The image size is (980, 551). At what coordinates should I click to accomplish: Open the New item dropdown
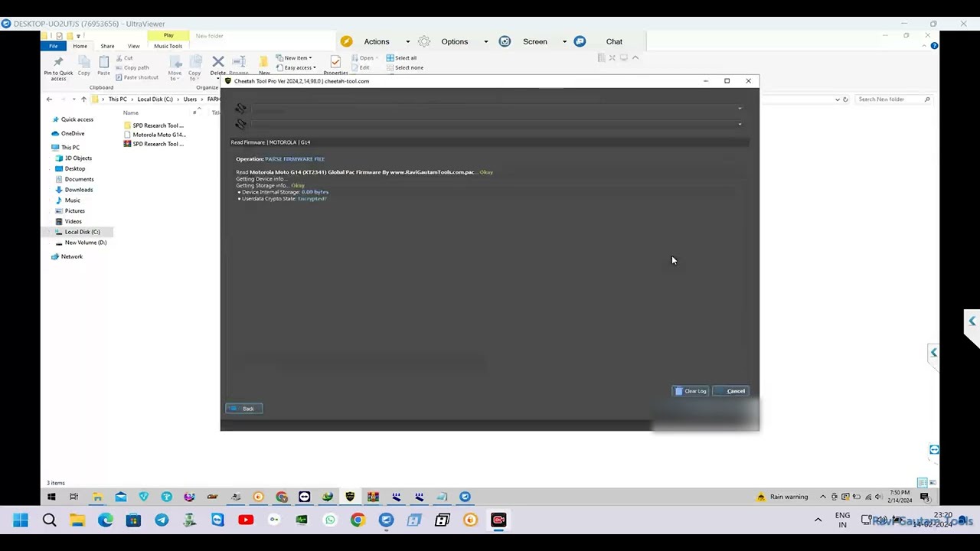coord(294,58)
